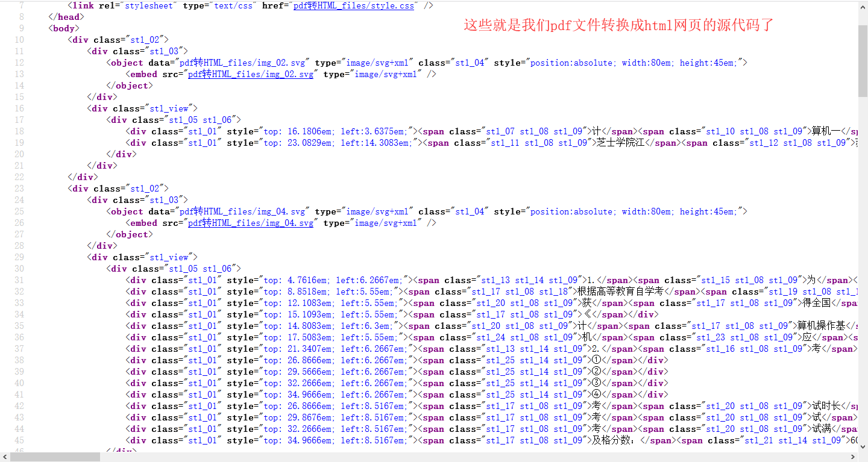
Task: Click the horizontal scrollbar right arrow
Action: (853, 457)
